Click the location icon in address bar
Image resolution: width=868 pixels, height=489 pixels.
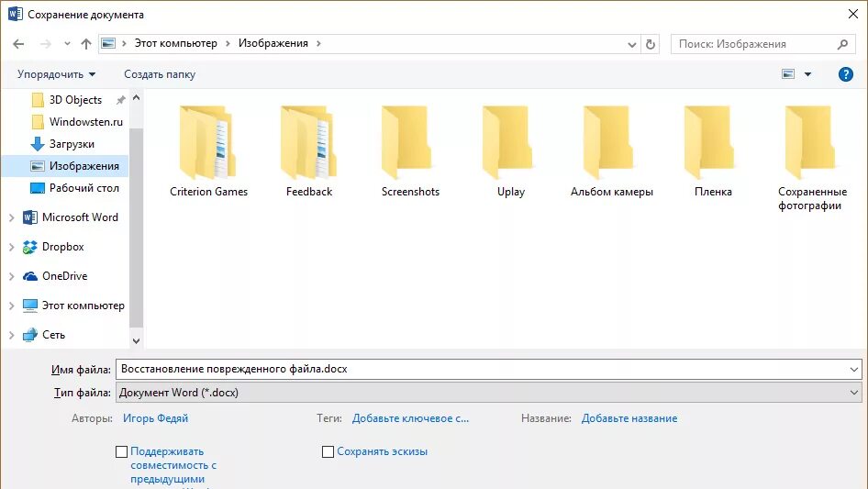pos(108,43)
